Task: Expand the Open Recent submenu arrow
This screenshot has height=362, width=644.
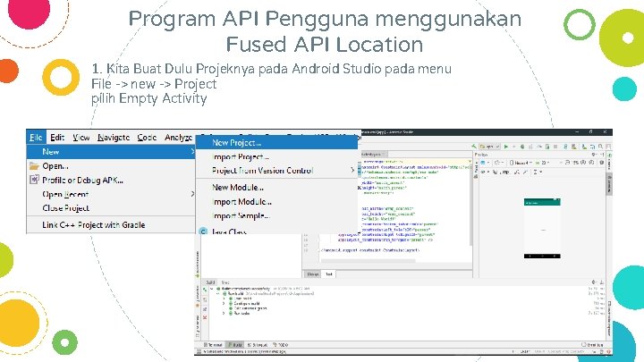Action: click(x=192, y=194)
